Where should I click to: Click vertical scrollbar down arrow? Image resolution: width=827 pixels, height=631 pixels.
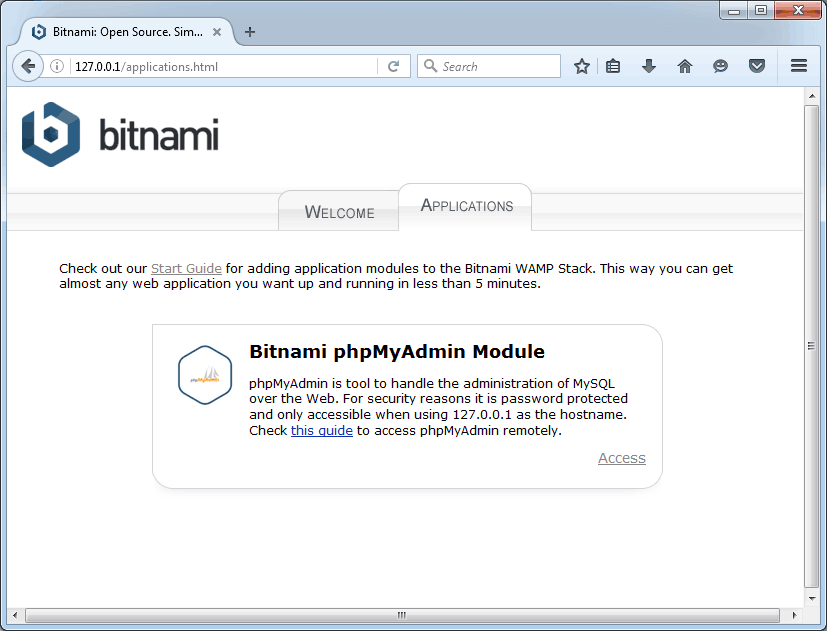(x=812, y=599)
